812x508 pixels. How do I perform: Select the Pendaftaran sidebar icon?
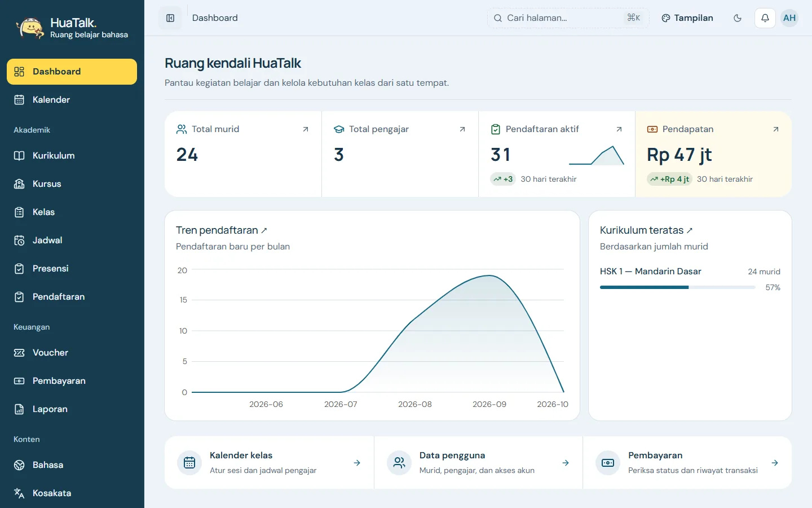tap(19, 297)
